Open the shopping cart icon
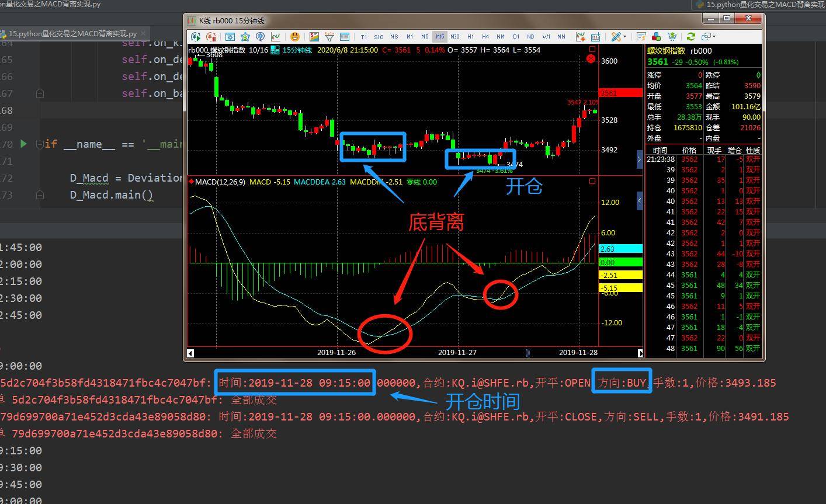The image size is (826, 504). click(671, 36)
